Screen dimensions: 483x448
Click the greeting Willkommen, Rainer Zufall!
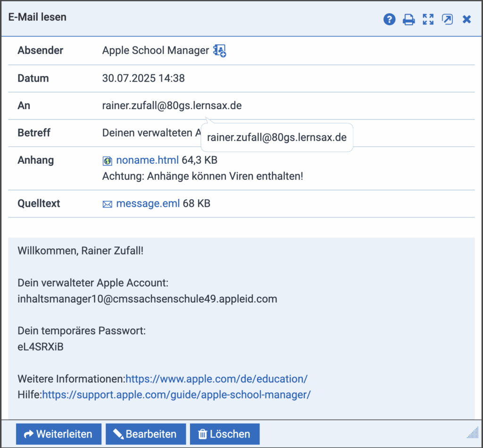[x=80, y=251]
